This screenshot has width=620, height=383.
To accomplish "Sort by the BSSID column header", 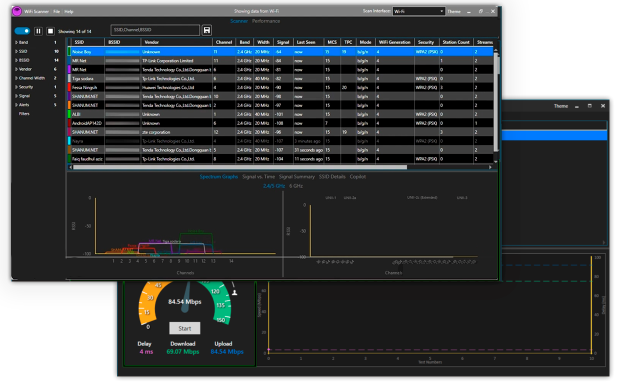I will pyautogui.click(x=123, y=42).
